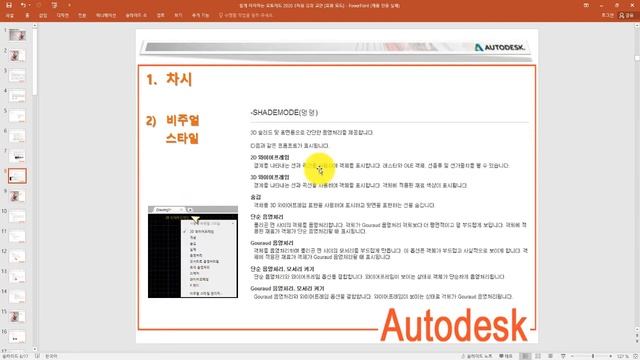Select slide 3 thumbnail
640x360 pixels.
(x=17, y=76)
